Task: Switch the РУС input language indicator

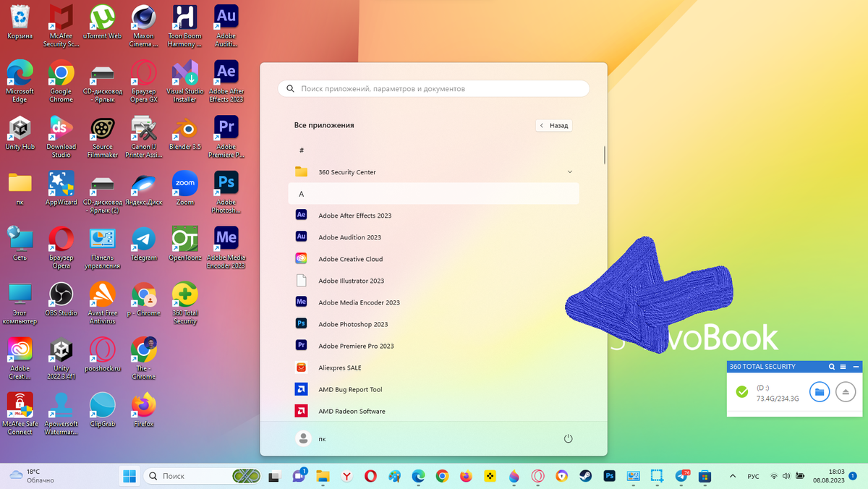Action: pos(753,476)
